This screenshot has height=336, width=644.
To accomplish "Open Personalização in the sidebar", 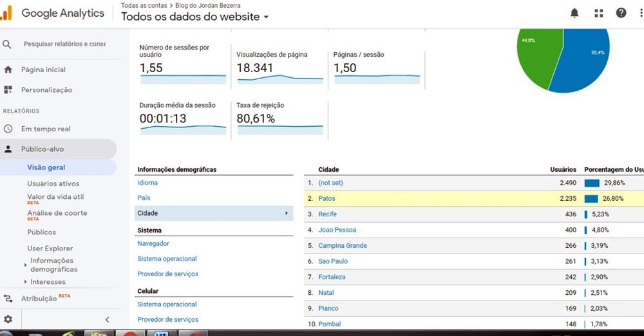I will point(47,89).
